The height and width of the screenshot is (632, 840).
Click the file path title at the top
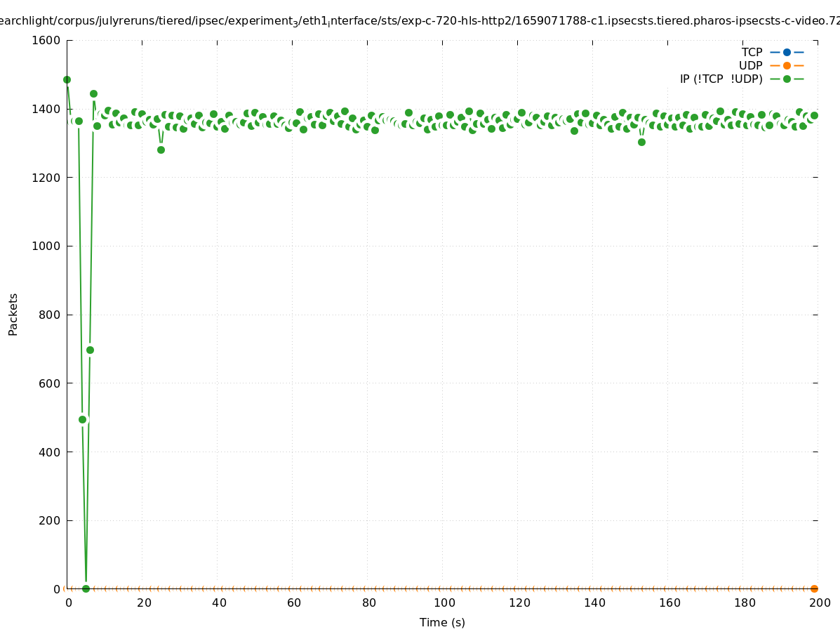[x=420, y=21]
